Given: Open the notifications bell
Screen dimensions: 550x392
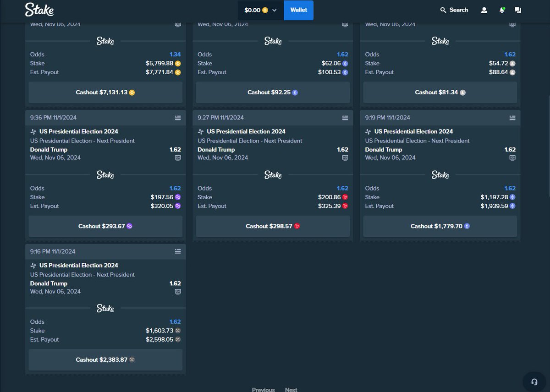Looking at the screenshot, I should [502, 10].
